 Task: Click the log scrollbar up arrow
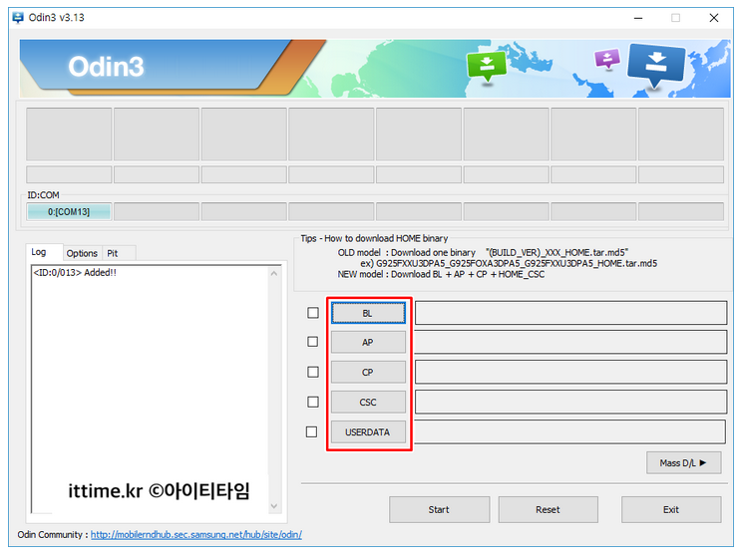[x=274, y=273]
